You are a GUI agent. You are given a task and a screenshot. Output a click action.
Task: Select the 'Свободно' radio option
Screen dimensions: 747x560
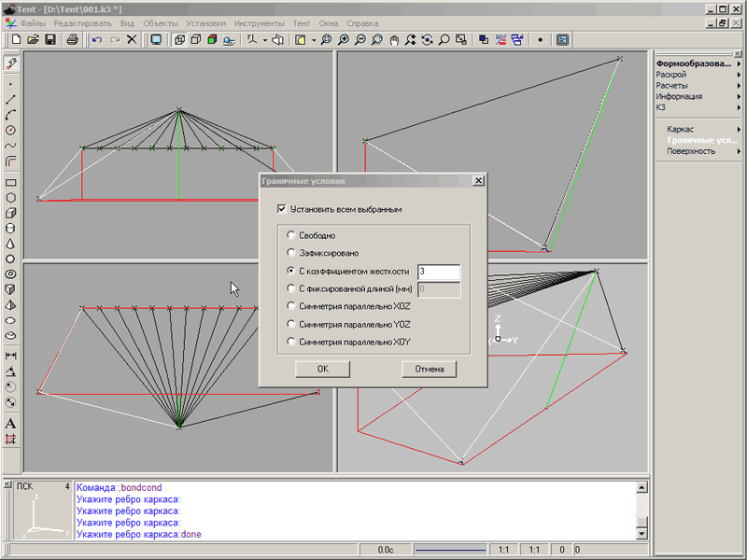pyautogui.click(x=290, y=235)
